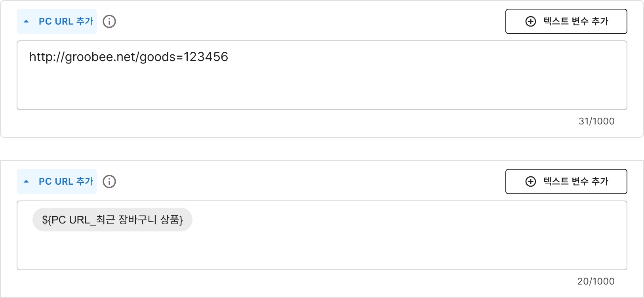Click PC URL 추가 label in the second section
The width and height of the screenshot is (644, 298).
point(66,181)
